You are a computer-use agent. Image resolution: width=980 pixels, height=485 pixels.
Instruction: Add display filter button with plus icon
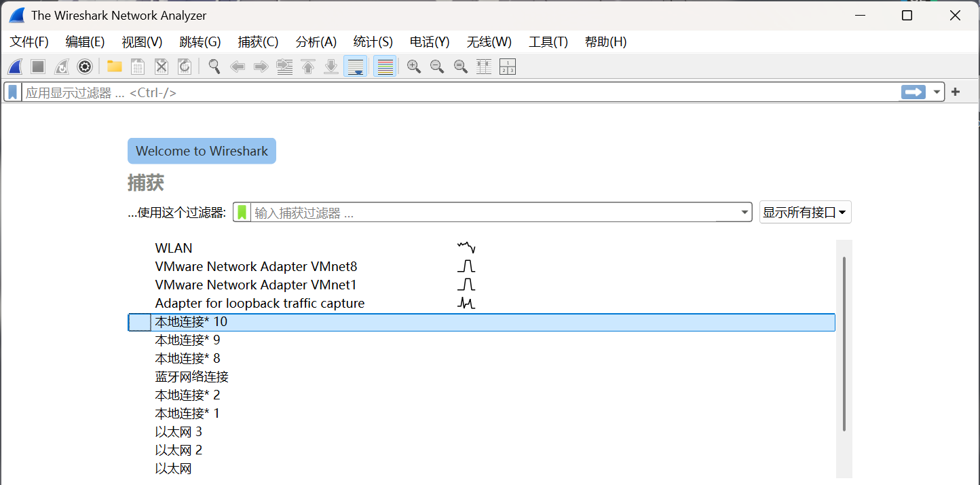tap(956, 92)
